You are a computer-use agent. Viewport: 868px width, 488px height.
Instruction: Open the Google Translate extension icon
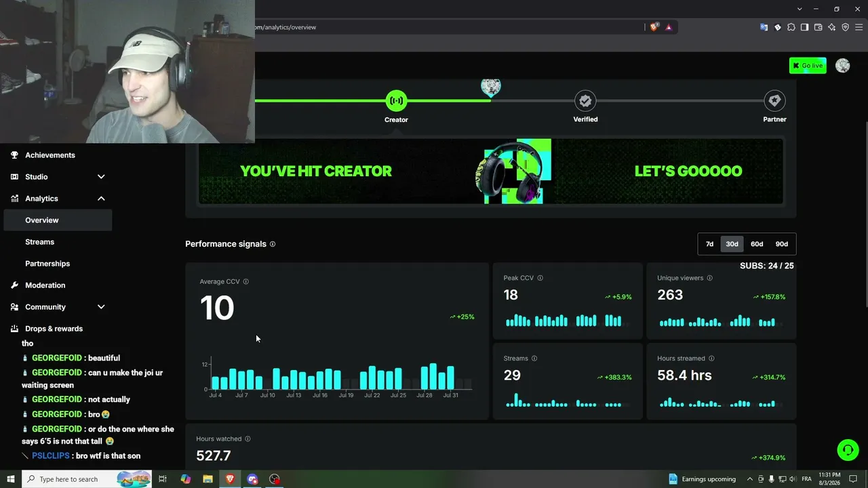point(764,27)
